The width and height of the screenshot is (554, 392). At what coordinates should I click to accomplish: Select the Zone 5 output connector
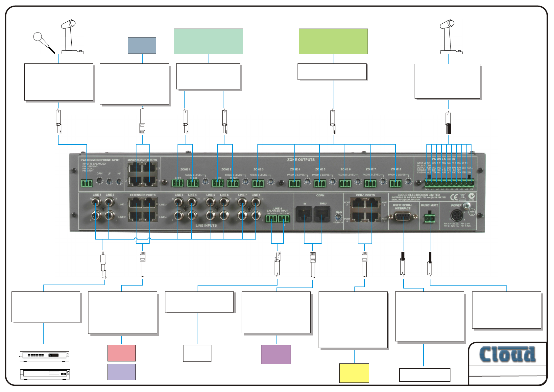pos(320,183)
